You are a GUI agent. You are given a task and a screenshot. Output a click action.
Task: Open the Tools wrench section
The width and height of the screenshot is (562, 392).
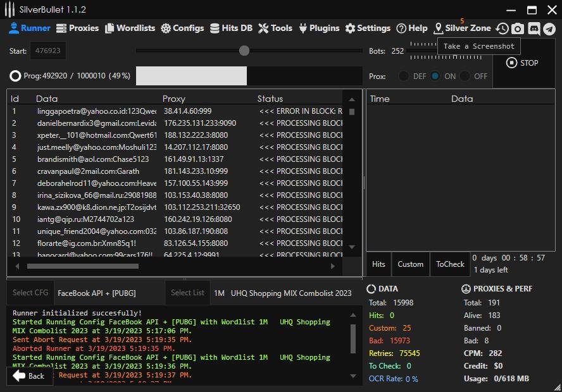275,28
